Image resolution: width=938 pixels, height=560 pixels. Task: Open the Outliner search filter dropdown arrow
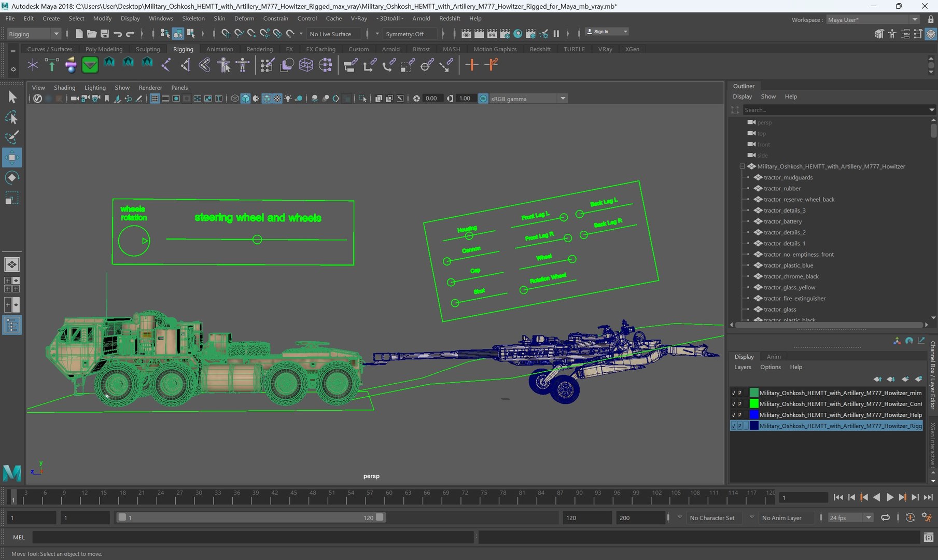tap(931, 110)
